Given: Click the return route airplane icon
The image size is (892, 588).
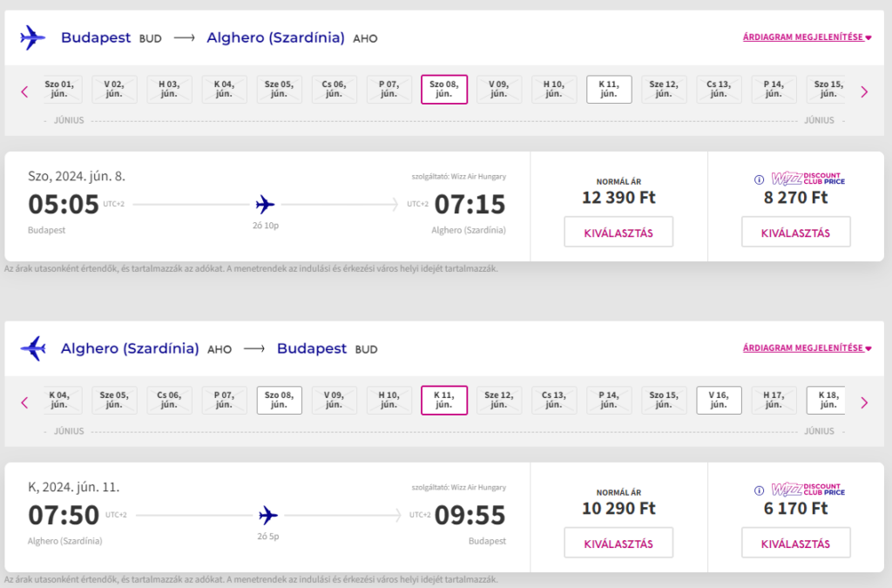Looking at the screenshot, I should 32,348.
